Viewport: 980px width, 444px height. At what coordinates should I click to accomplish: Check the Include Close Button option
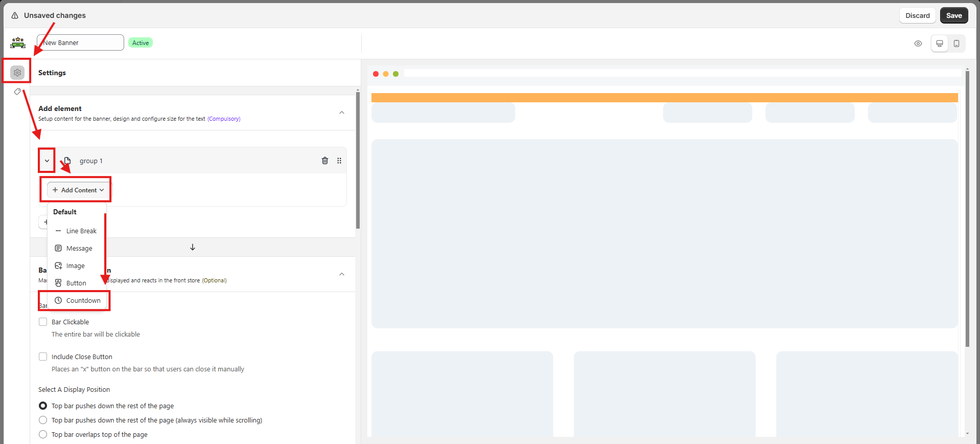tap(43, 357)
